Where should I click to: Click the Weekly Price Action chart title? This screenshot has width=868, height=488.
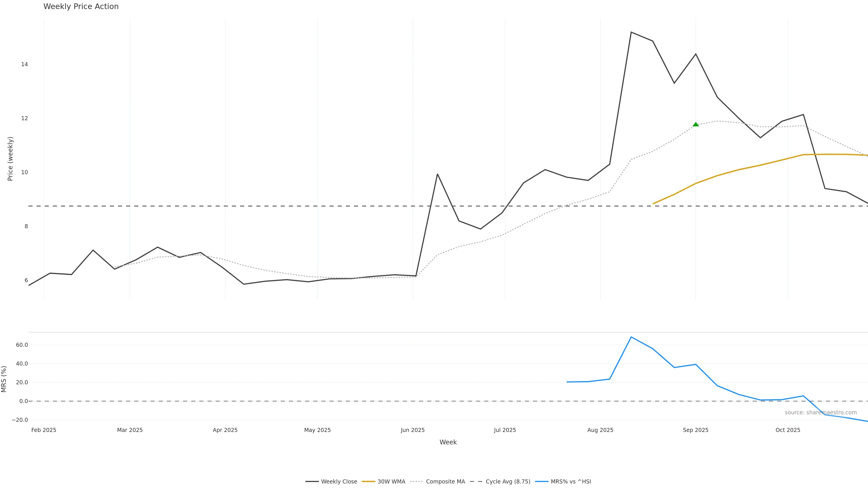(x=81, y=6)
